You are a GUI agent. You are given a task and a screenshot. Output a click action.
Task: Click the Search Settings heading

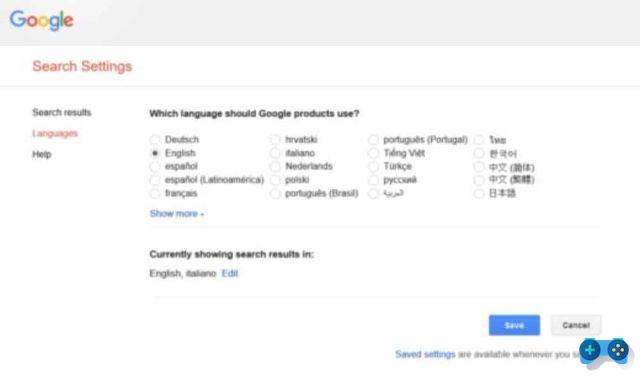(82, 66)
